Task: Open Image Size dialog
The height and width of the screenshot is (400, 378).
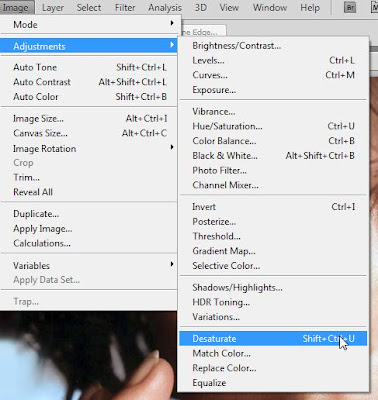Action: pyautogui.click(x=89, y=118)
